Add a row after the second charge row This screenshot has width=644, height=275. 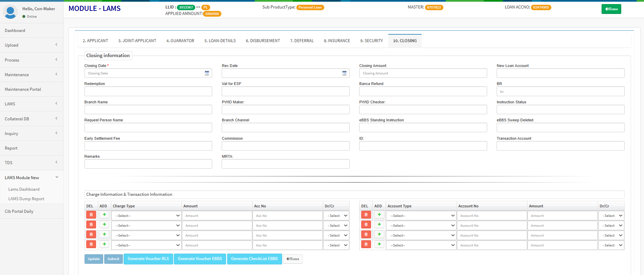104,225
